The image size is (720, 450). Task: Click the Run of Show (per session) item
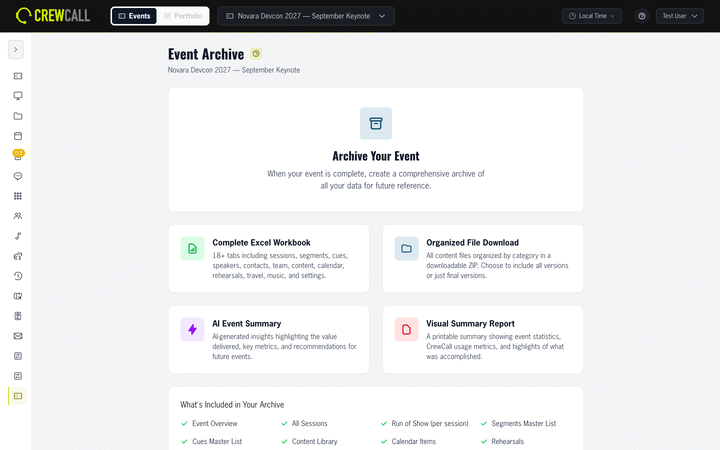pos(430,423)
